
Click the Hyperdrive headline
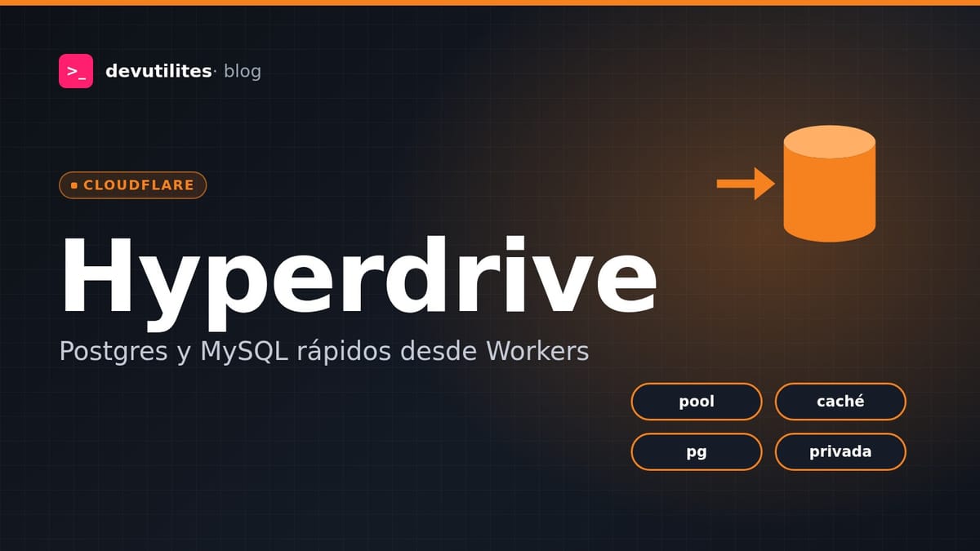(x=358, y=282)
